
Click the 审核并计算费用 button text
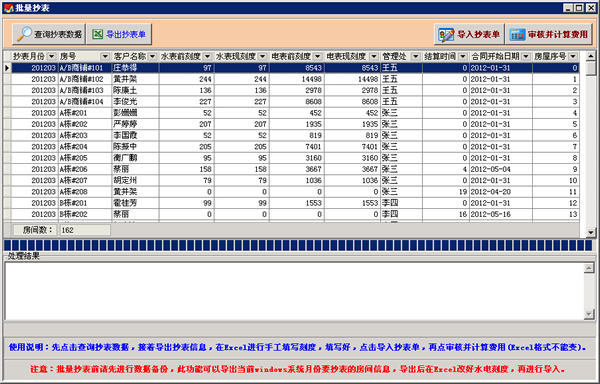click(x=558, y=34)
